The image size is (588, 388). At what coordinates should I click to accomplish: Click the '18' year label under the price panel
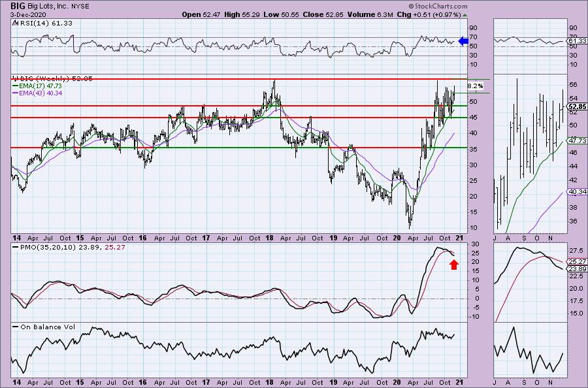point(269,238)
